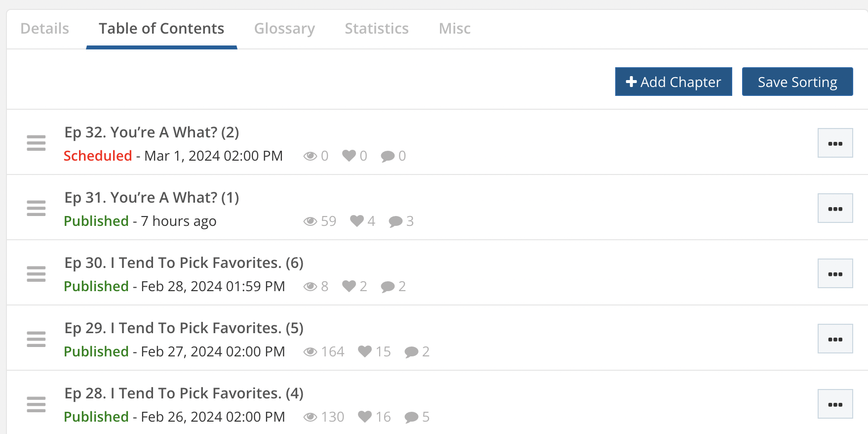Expand three-dot menu for Ep 29
The height and width of the screenshot is (434, 868).
pyautogui.click(x=835, y=339)
